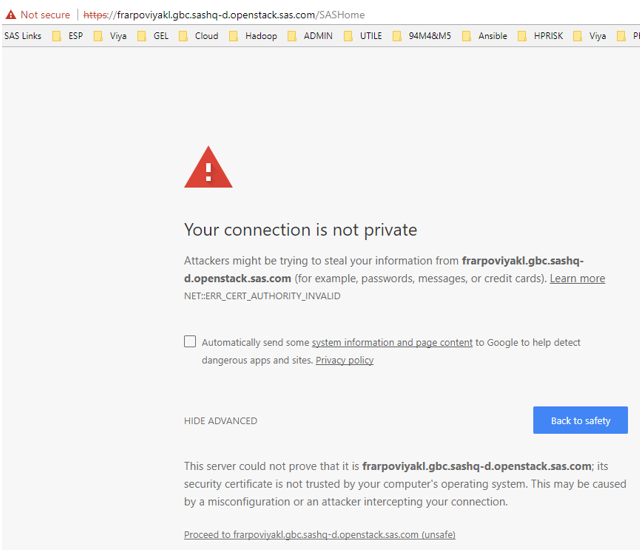Open the SAS Links bookmark item

tap(23, 36)
